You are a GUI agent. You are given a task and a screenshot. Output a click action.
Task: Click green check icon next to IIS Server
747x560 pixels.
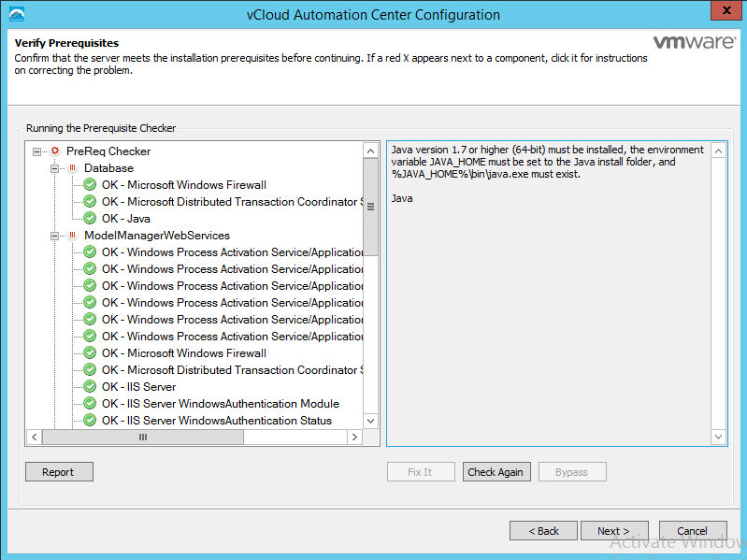tap(91, 387)
